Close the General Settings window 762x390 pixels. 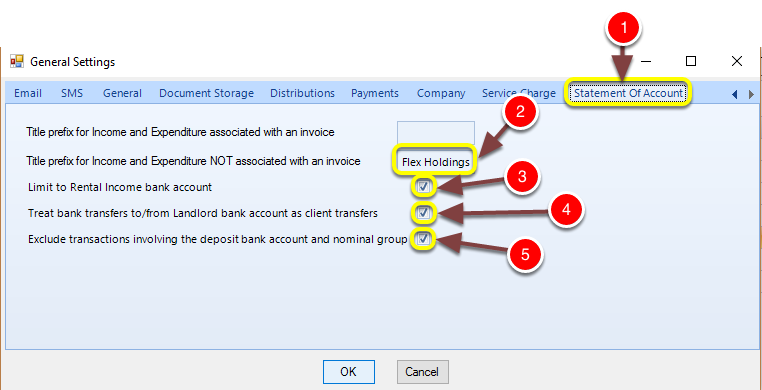click(737, 61)
